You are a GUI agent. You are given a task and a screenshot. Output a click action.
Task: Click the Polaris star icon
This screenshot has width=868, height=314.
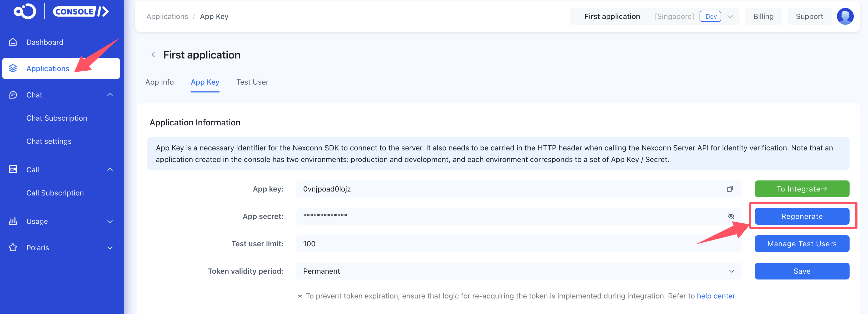[x=13, y=248]
